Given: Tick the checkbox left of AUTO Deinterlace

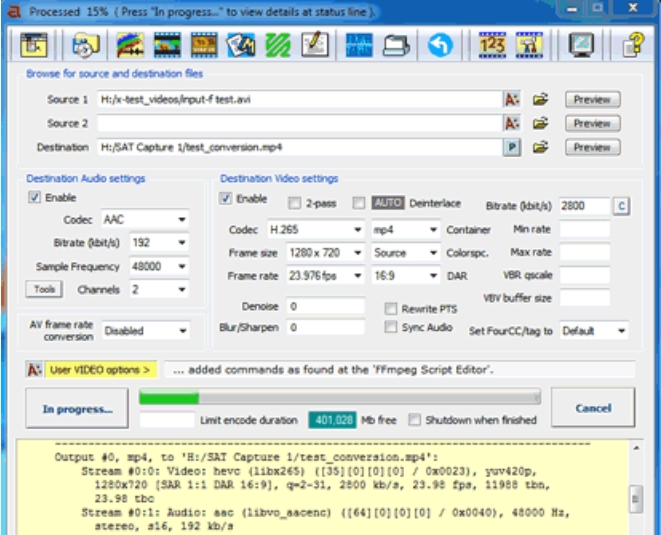Looking at the screenshot, I should (x=359, y=204).
